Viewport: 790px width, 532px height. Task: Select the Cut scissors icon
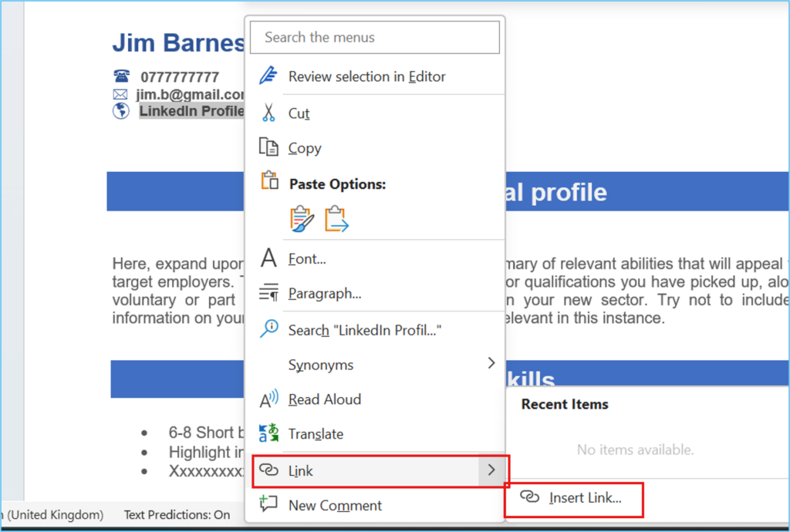click(x=270, y=113)
